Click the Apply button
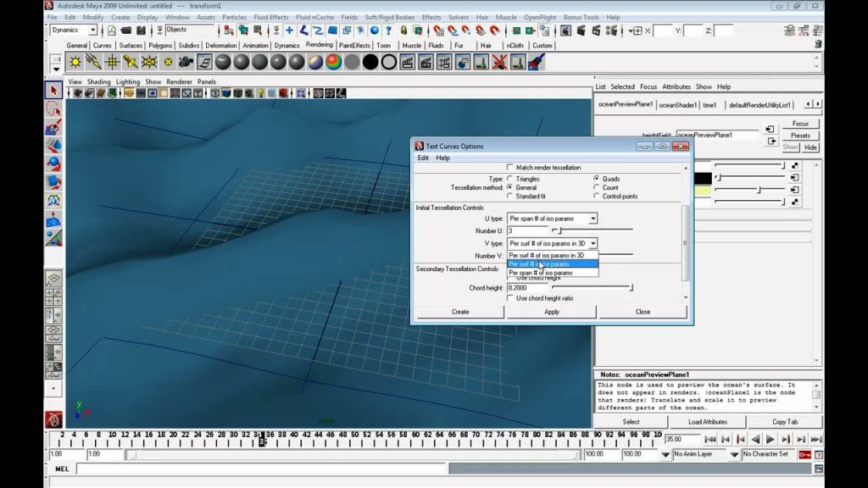This screenshot has width=868, height=488. coord(551,312)
